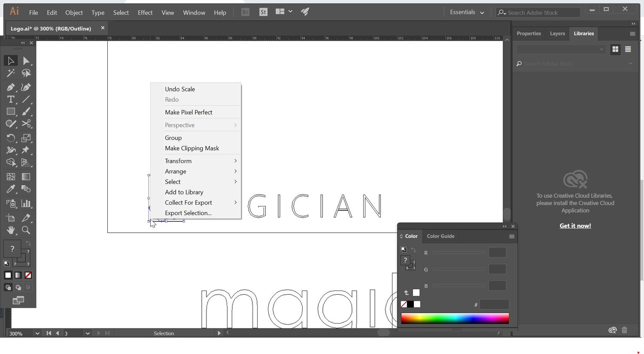The width and height of the screenshot is (644, 354).
Task: Open the status bar Selection options arrow
Action: [219, 333]
